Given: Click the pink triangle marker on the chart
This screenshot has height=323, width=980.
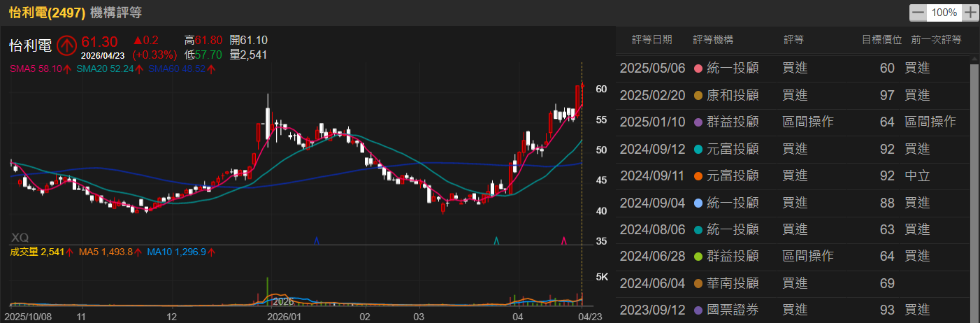Looking at the screenshot, I should [x=564, y=241].
